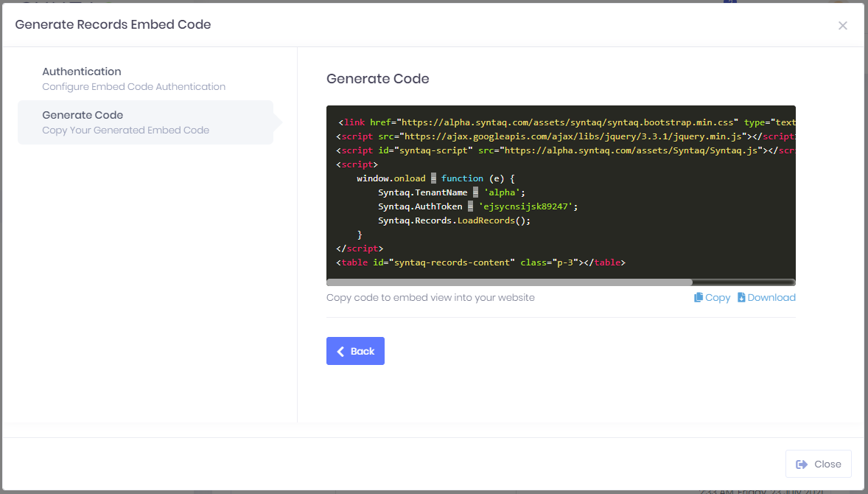868x494 pixels.
Task: Click the Close button label at the bottom
Action: click(827, 464)
